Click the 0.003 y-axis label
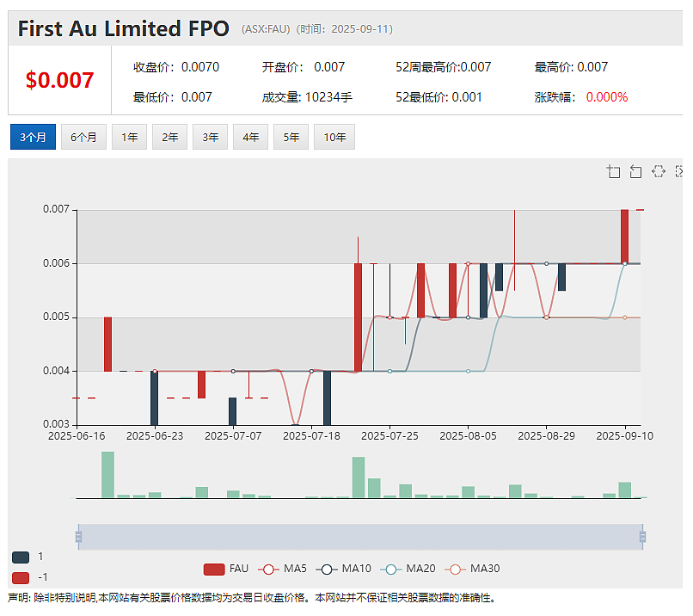693x616 pixels. coord(56,424)
